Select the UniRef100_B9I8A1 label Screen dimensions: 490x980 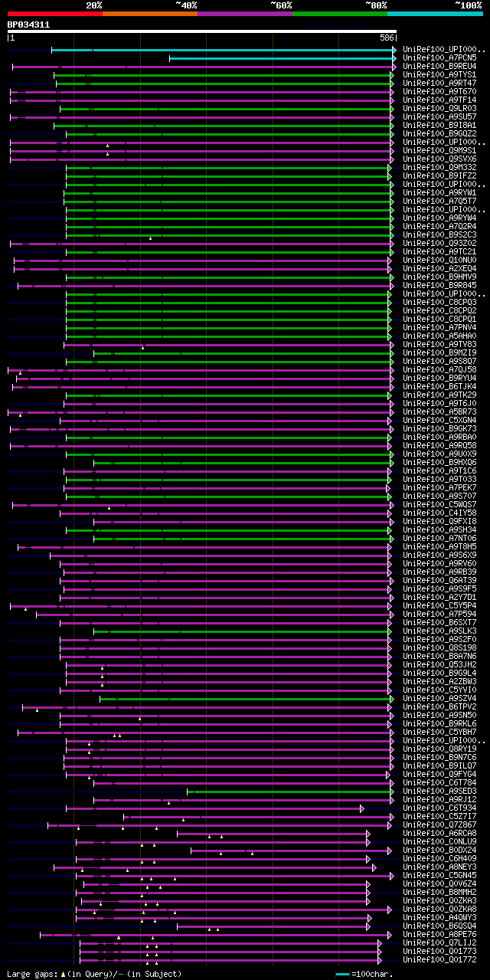[x=439, y=125]
